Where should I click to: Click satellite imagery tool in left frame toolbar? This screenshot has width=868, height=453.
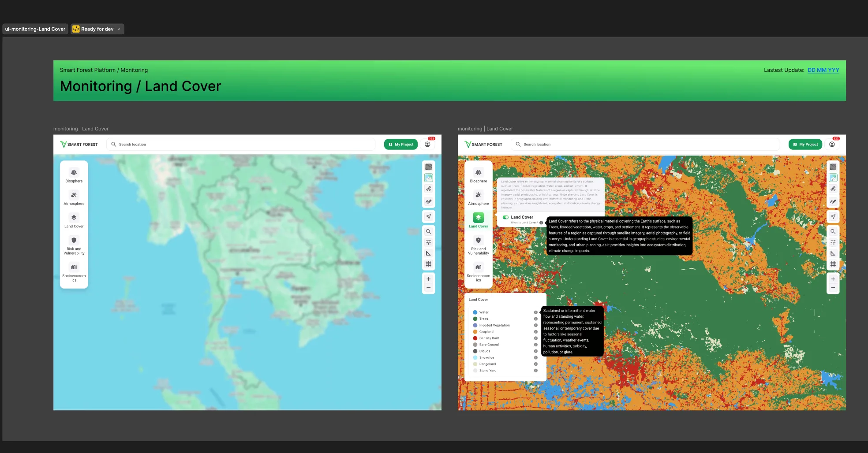[x=428, y=189]
